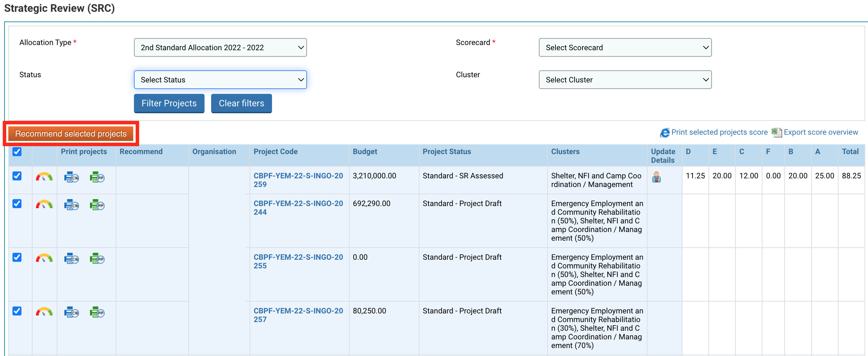Uncheck the checkbox for project CBPF-YEM-22-S-INGO-20255
The width and height of the screenshot is (868, 356).
(17, 257)
